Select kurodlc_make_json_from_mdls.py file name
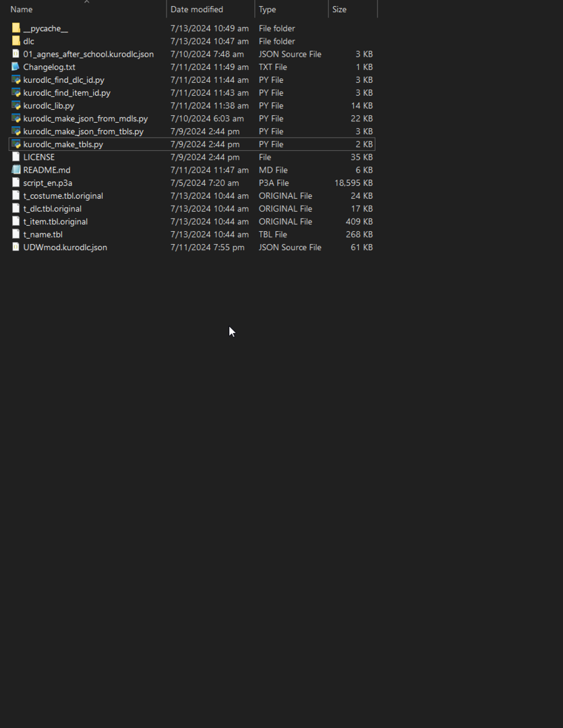Image resolution: width=563 pixels, height=728 pixels. click(x=86, y=119)
